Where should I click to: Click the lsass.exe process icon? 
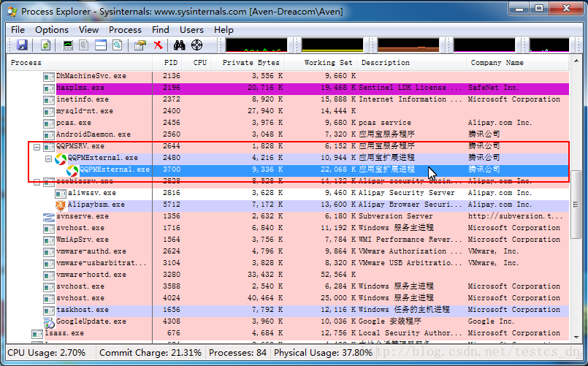pyautogui.click(x=37, y=334)
